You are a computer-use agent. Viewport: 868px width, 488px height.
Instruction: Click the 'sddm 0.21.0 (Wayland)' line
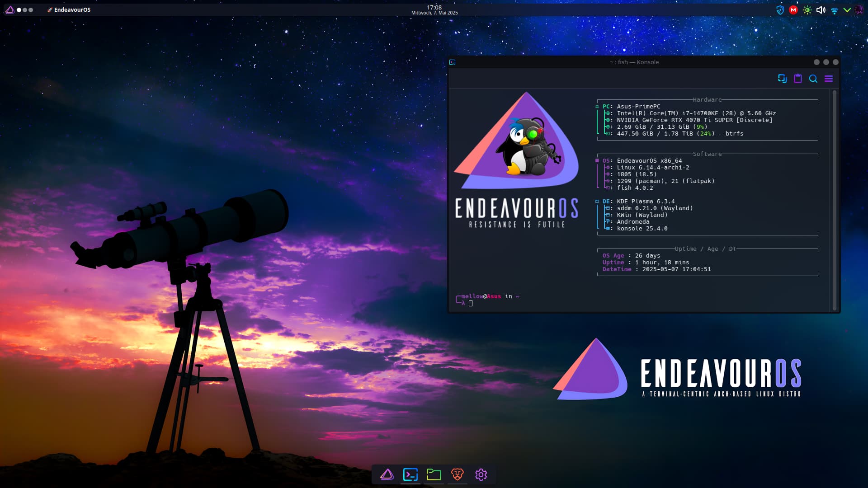point(655,208)
